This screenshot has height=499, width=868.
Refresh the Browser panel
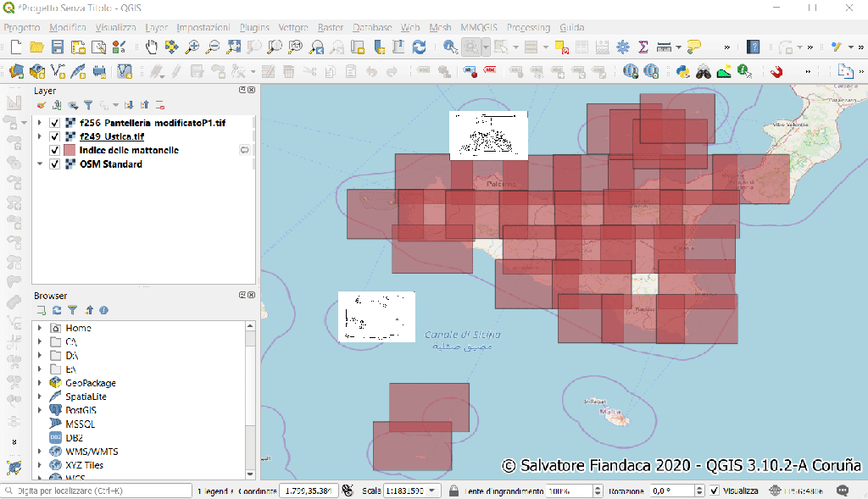57,311
